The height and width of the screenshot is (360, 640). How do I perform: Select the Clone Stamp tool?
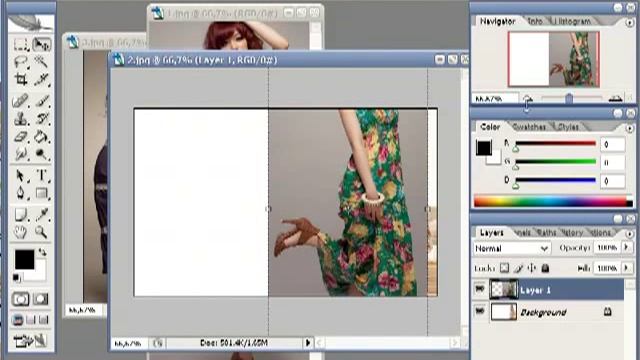[x=20, y=118]
